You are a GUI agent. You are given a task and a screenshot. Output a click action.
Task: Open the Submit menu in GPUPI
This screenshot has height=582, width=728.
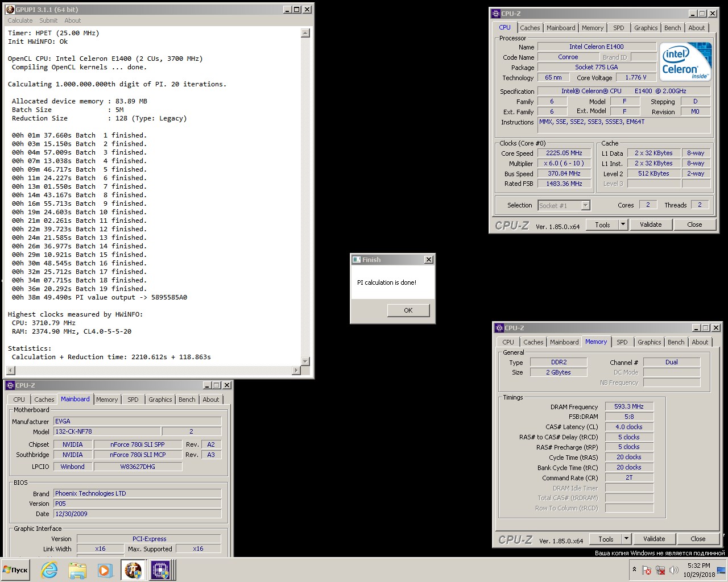48,20
